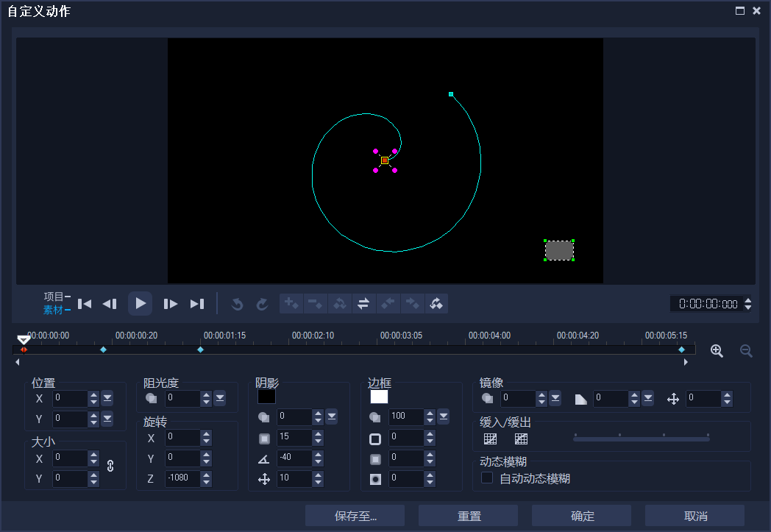Click the mirror fade gradient triangle icon

(x=580, y=399)
